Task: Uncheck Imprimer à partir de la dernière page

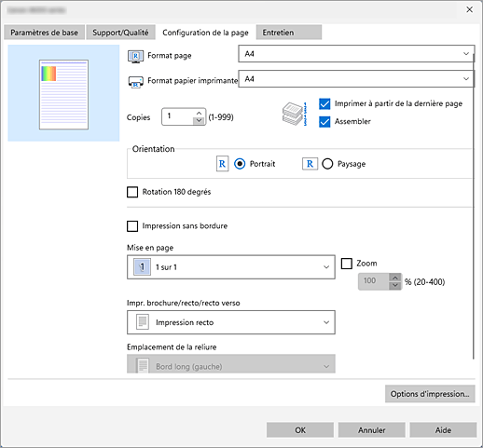Action: coord(324,104)
